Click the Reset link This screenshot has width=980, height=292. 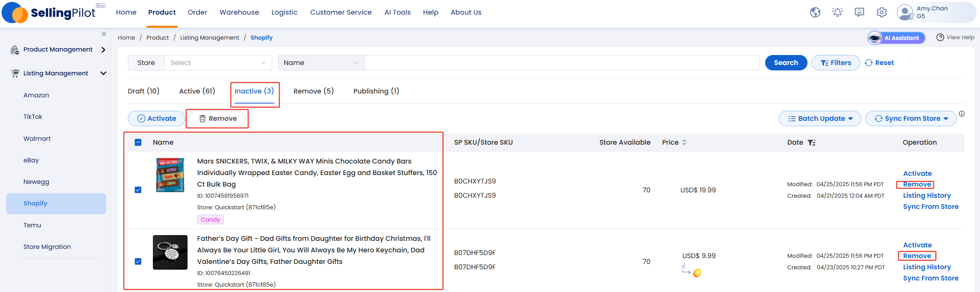point(879,63)
